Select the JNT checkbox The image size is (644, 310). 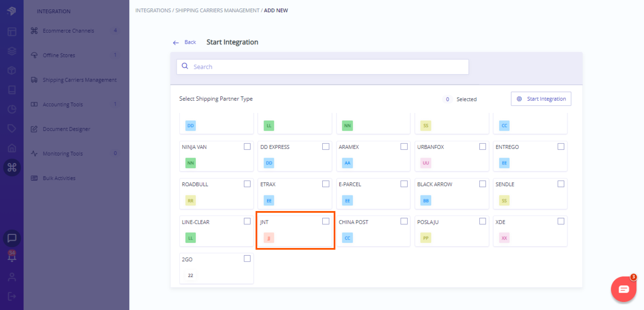[x=326, y=221]
